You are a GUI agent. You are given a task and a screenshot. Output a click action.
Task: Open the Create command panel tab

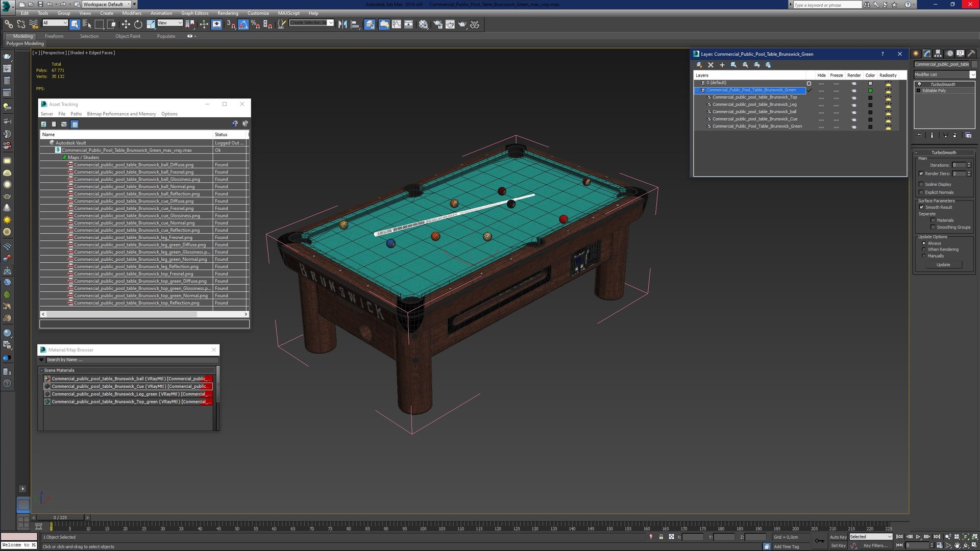point(916,53)
